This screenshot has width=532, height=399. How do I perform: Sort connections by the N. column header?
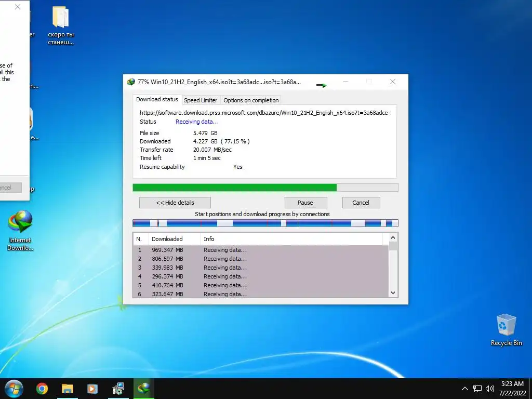tap(141, 239)
